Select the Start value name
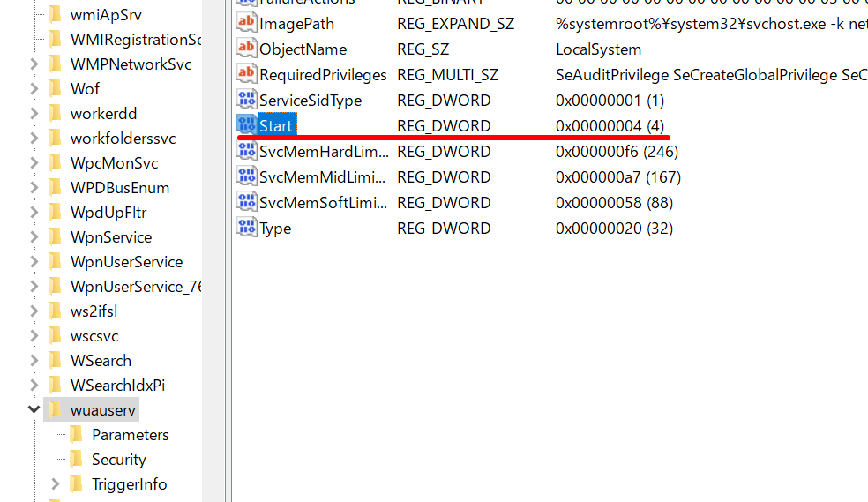This screenshot has width=868, height=502. pyautogui.click(x=276, y=126)
